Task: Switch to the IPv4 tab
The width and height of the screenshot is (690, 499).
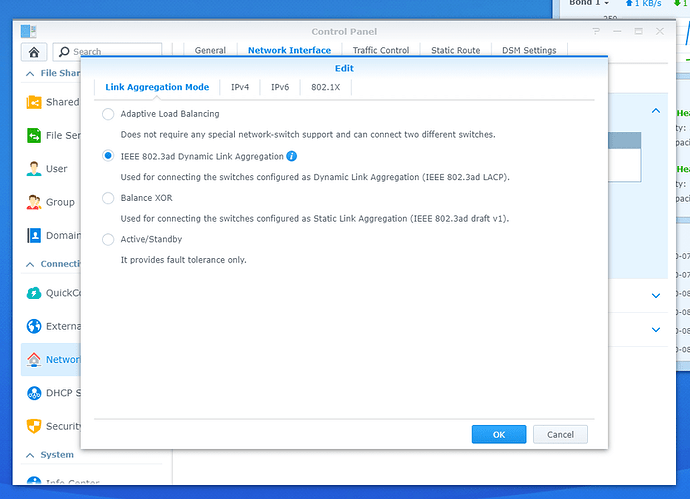Action: 240,87
